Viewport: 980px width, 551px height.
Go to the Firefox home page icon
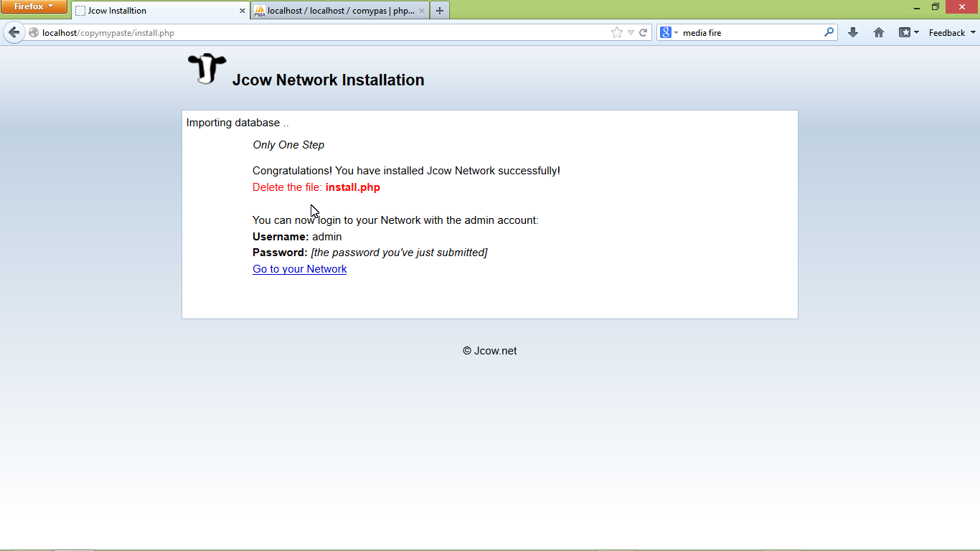(879, 32)
